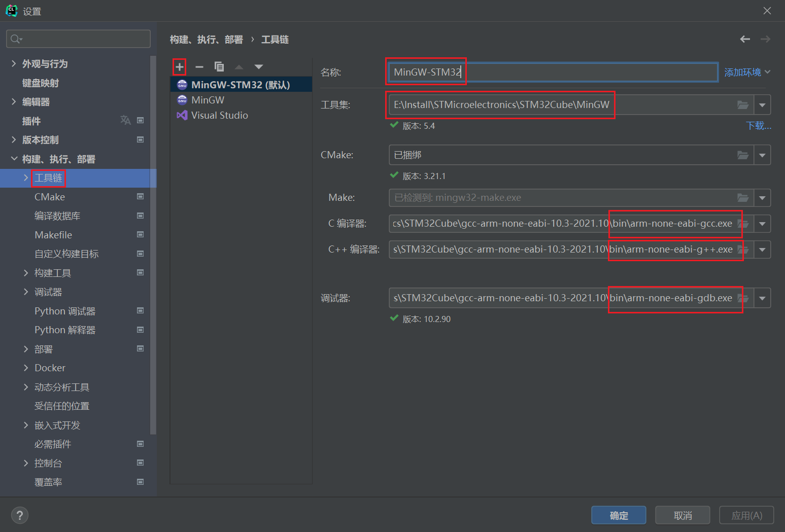This screenshot has height=532, width=785.
Task: Click project-level icon beside 覆盖率
Action: click(x=141, y=482)
